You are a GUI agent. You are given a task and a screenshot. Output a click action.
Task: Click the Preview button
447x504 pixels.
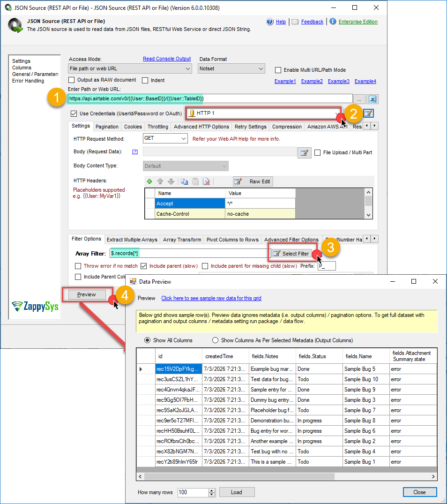tap(87, 294)
